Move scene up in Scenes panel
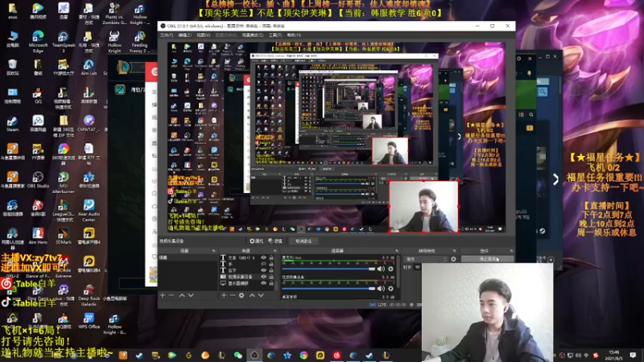This screenshot has width=644, height=362. coord(182,295)
